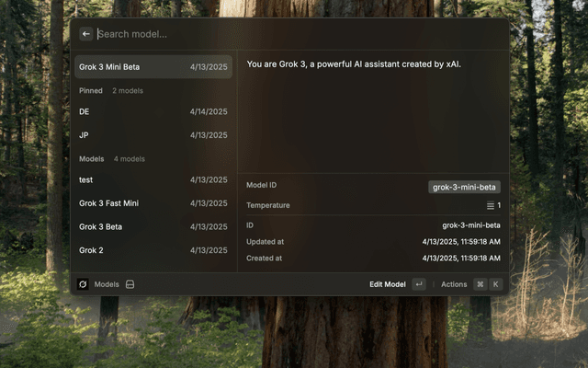Select the test model entry

[153, 179]
